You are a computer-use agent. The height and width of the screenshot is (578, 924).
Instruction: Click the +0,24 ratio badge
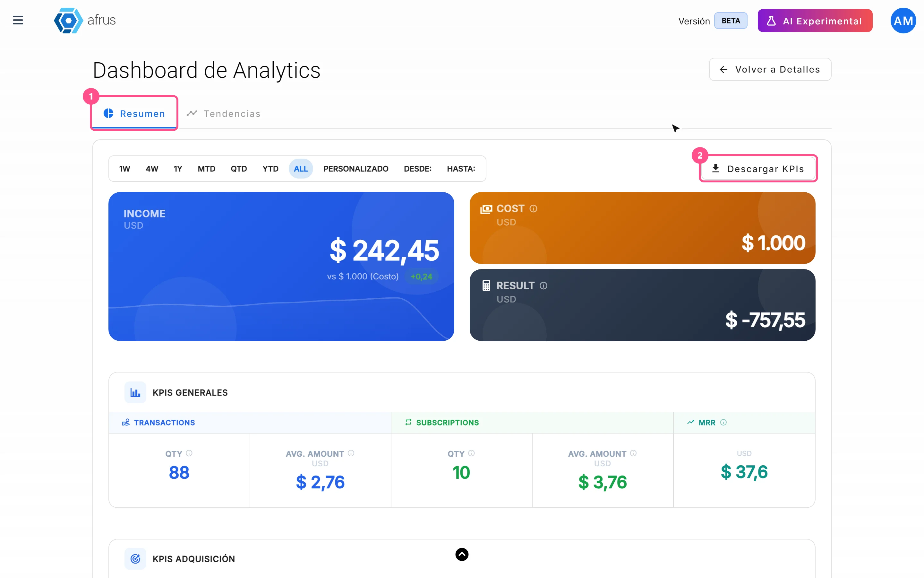[x=422, y=276]
